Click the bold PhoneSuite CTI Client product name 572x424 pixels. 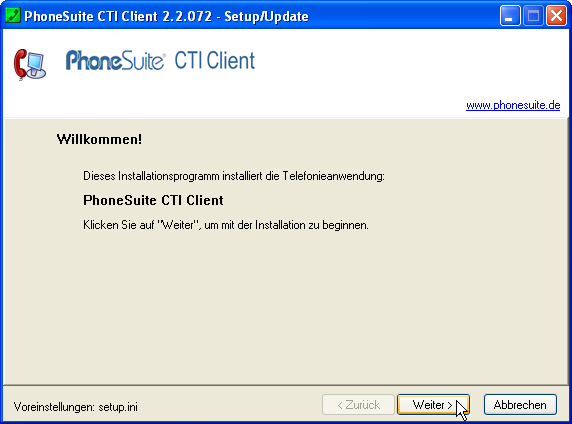(x=153, y=200)
